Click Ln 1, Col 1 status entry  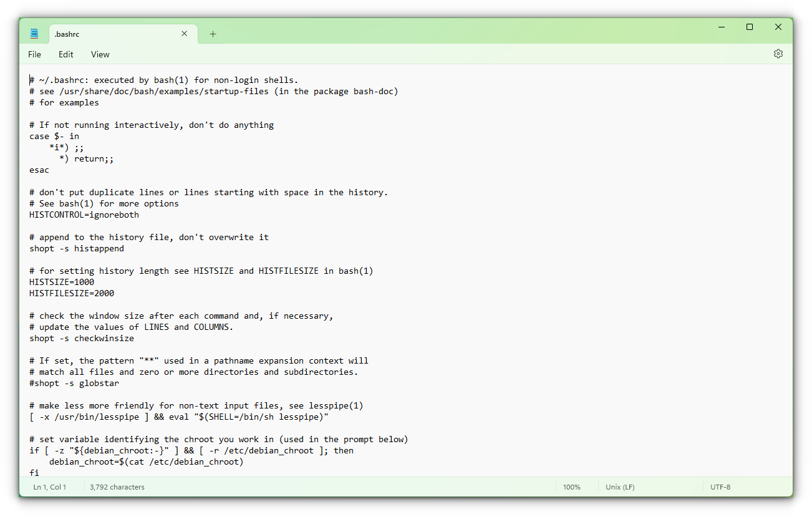point(49,487)
